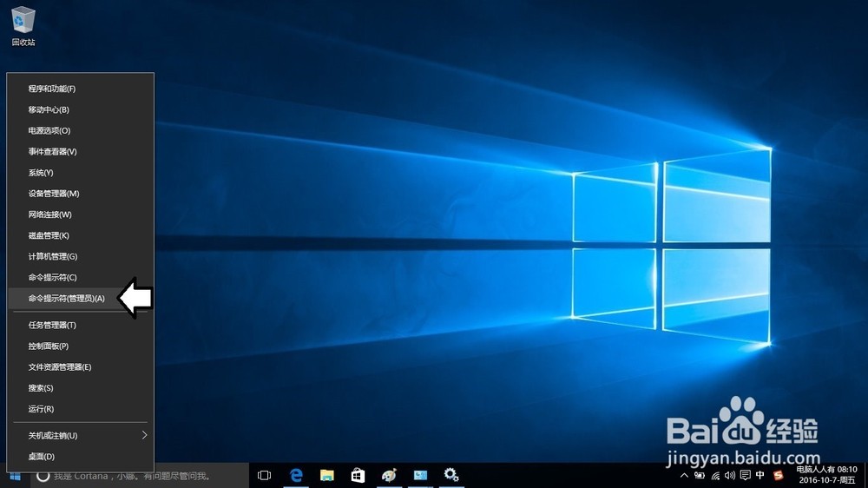
Task: Launch 命令提示符(管理员)(A) entry
Action: 80,299
